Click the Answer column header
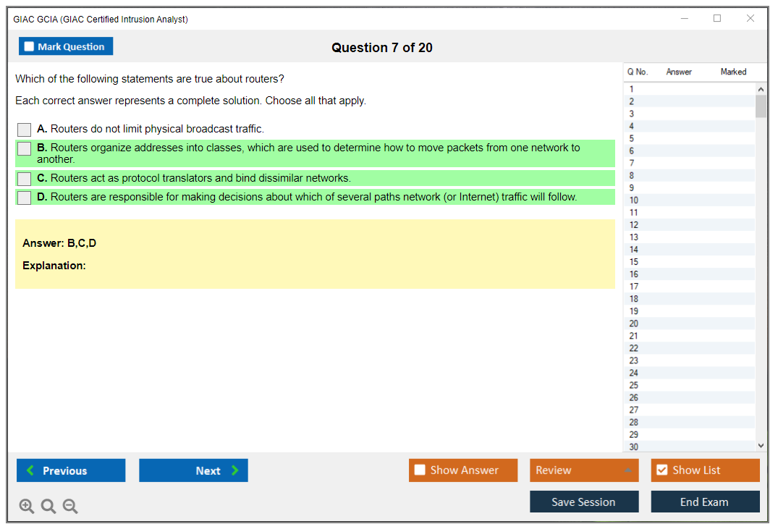778x532 pixels. click(x=679, y=72)
